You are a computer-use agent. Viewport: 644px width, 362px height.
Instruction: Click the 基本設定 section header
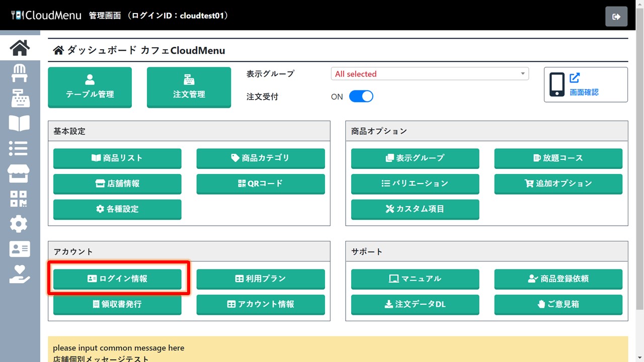point(189,131)
